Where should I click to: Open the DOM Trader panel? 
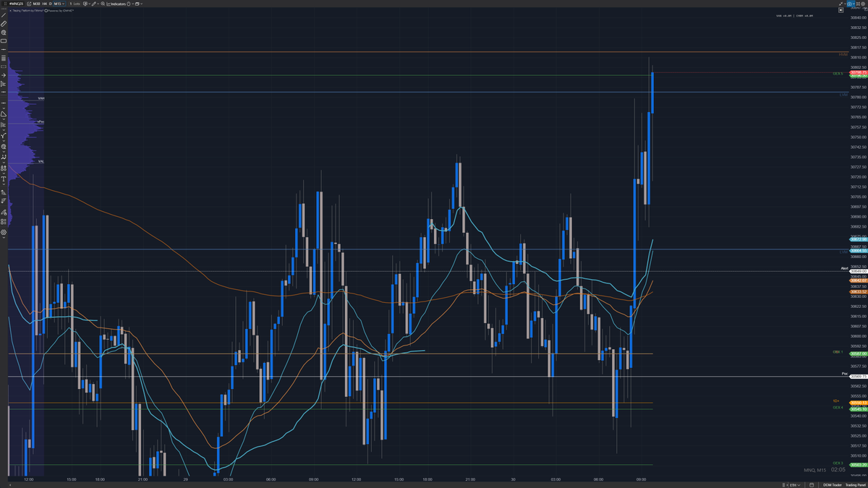click(833, 485)
